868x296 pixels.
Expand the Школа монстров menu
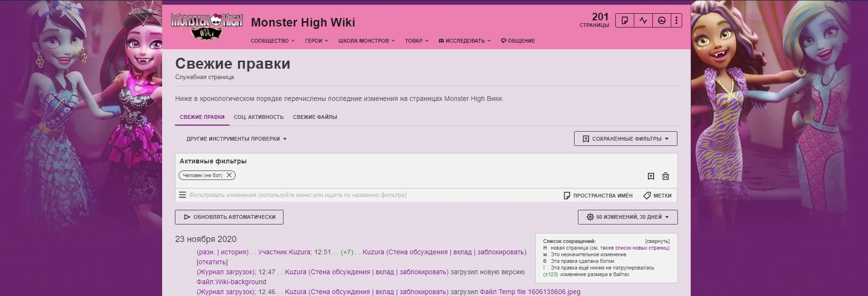point(366,41)
